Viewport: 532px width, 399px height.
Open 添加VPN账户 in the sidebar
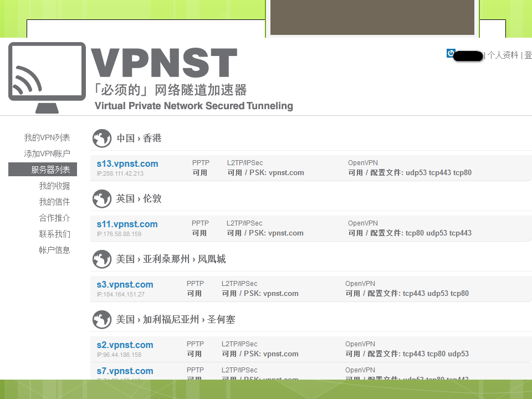(47, 154)
